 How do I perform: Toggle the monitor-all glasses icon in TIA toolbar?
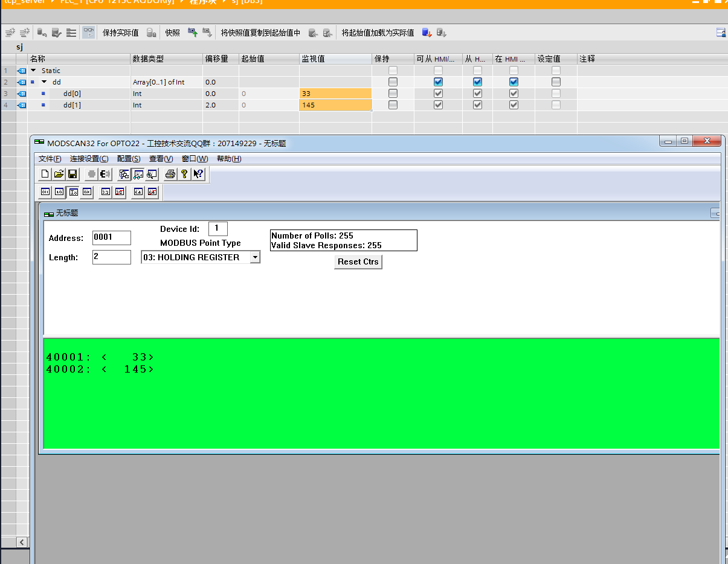click(x=88, y=33)
